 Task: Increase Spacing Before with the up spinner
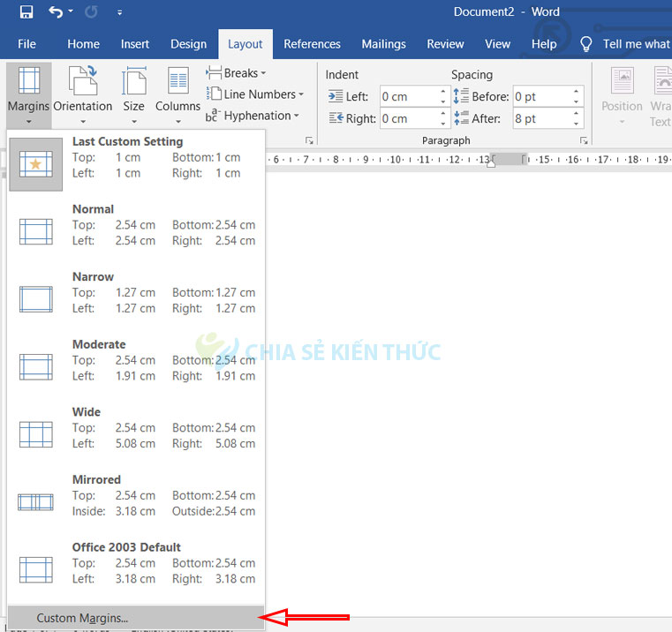(x=577, y=91)
